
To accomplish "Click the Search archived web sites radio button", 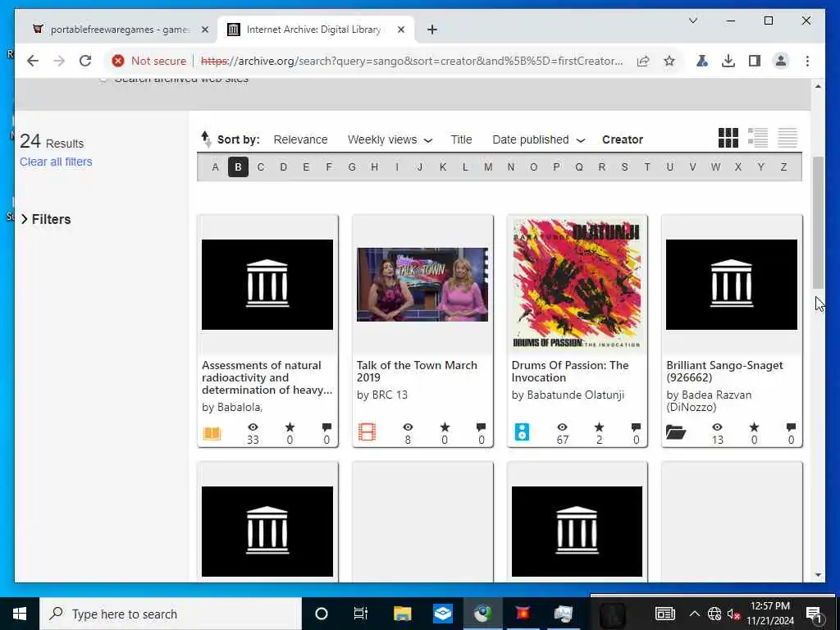I will coord(103,80).
